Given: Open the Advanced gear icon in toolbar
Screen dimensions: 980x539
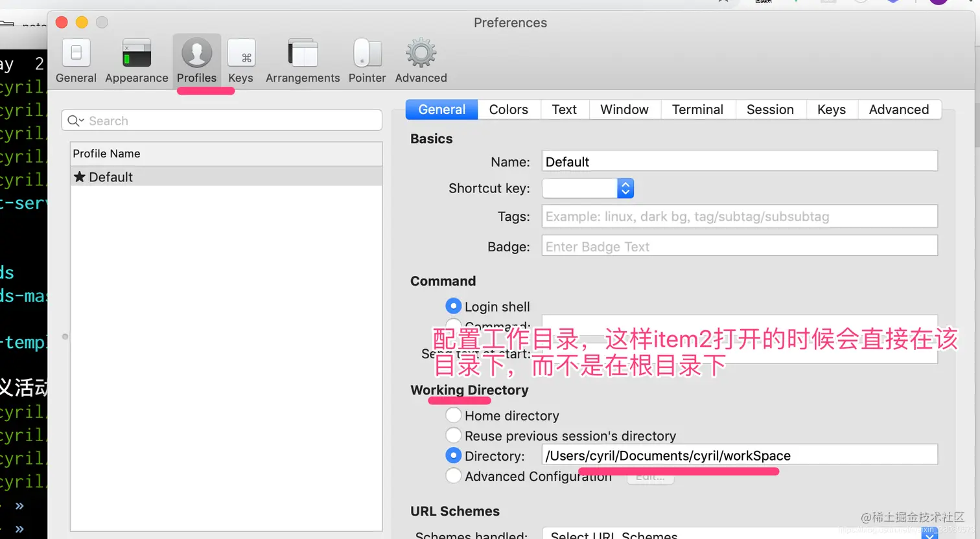Looking at the screenshot, I should (421, 53).
